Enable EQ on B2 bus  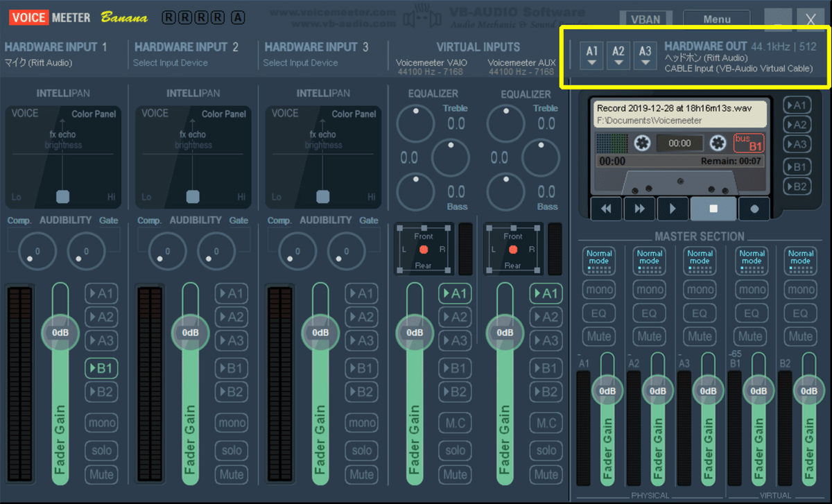(x=801, y=313)
